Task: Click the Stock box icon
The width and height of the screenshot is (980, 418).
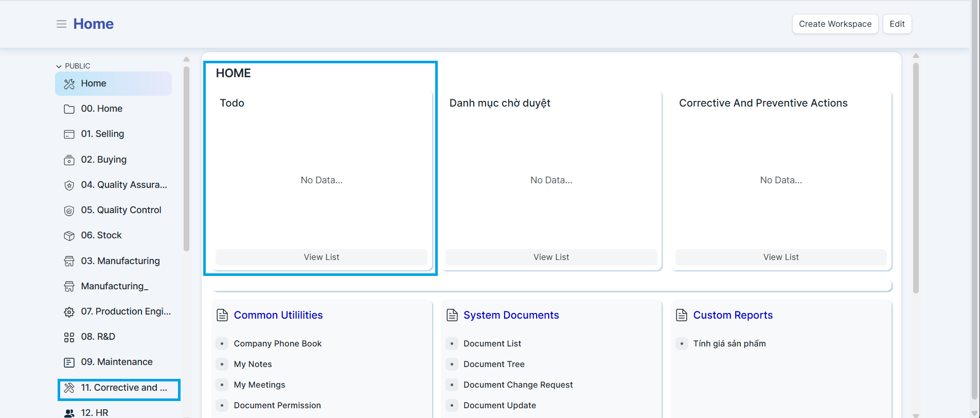Action: (69, 236)
